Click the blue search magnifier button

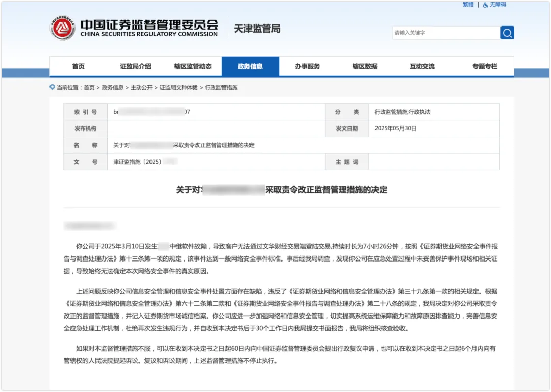507,33
